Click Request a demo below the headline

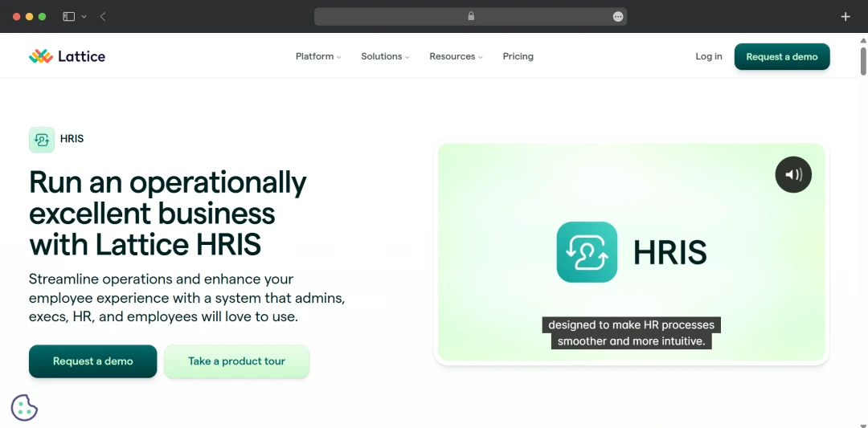click(93, 361)
